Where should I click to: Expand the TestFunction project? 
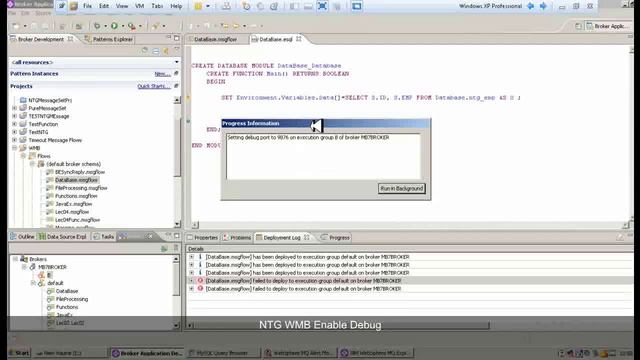[15, 124]
